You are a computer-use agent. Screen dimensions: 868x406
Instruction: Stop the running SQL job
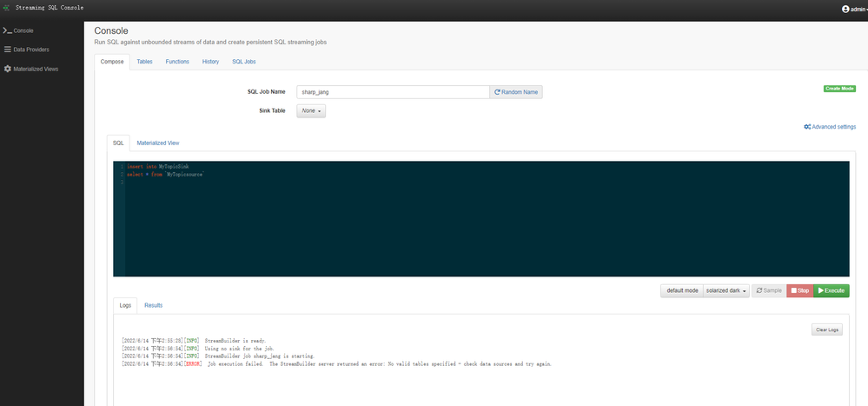(x=800, y=290)
